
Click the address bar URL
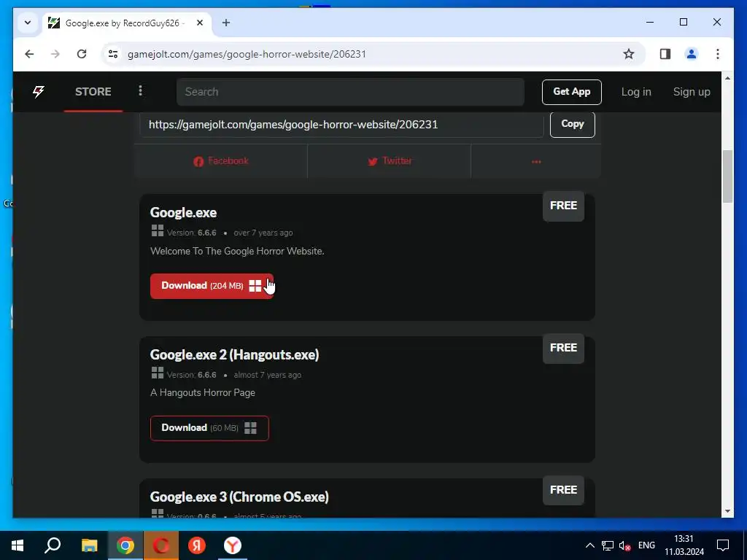pyautogui.click(x=247, y=54)
